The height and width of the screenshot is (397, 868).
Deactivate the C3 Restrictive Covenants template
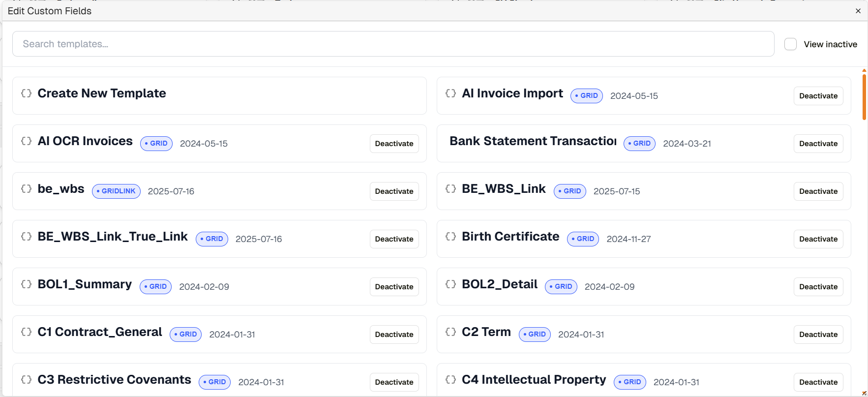(x=394, y=382)
